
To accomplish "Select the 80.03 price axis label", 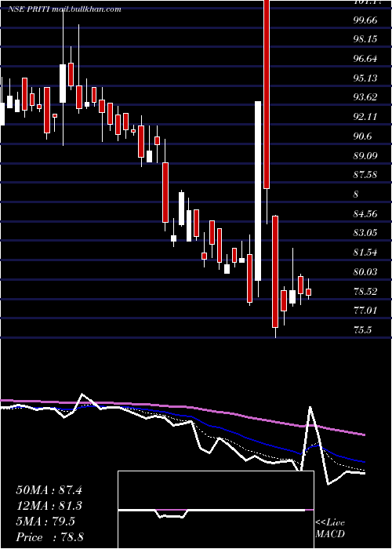I will coord(365,271).
